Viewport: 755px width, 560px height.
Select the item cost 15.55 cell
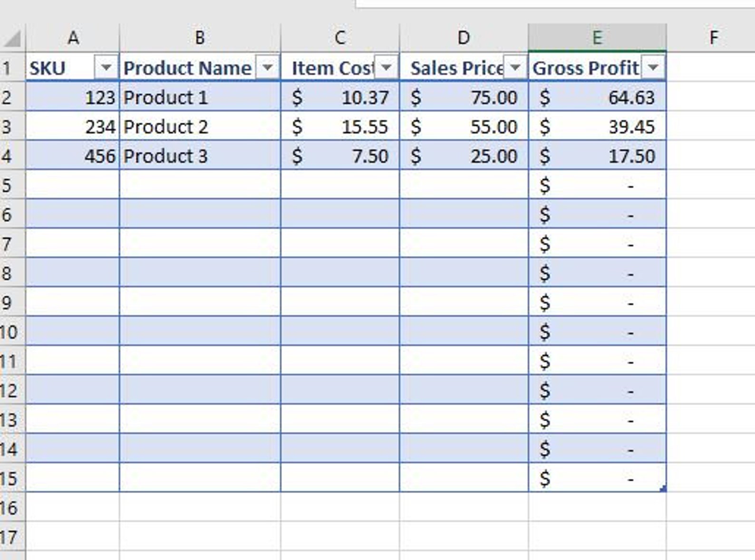coord(340,127)
